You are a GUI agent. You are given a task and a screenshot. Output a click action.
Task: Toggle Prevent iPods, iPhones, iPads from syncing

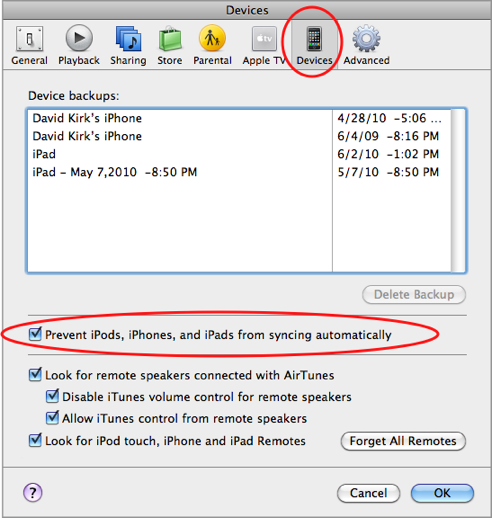[x=35, y=334]
